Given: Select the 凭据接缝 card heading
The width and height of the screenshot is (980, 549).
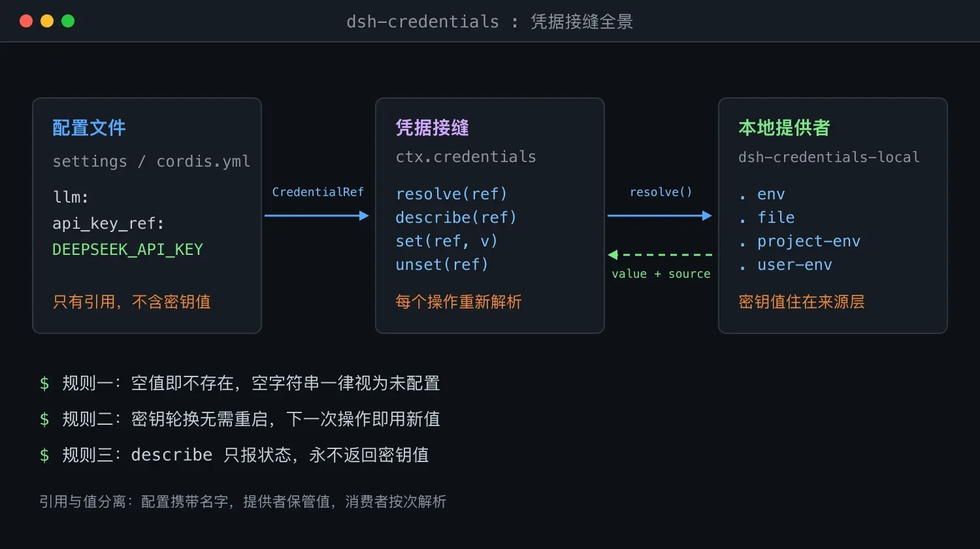Looking at the screenshot, I should [432, 127].
